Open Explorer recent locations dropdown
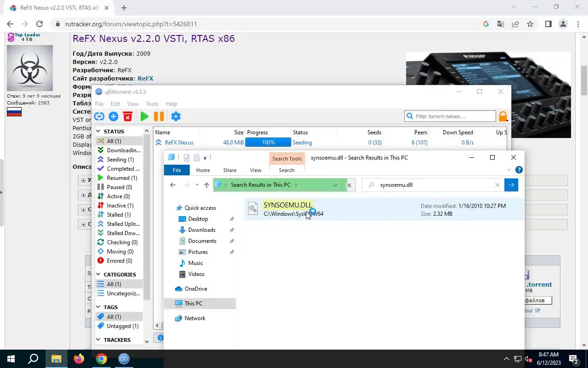 coord(197,185)
